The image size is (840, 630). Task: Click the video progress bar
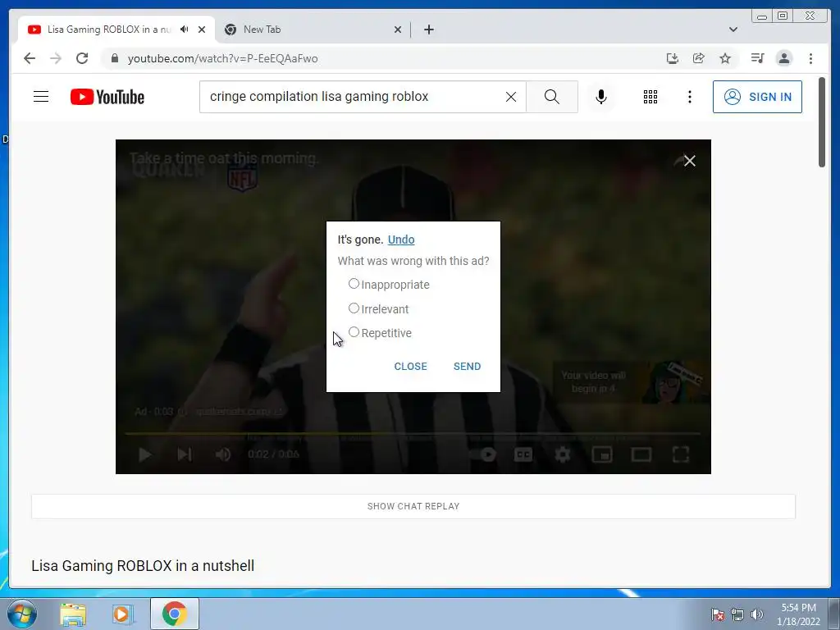tap(413, 433)
